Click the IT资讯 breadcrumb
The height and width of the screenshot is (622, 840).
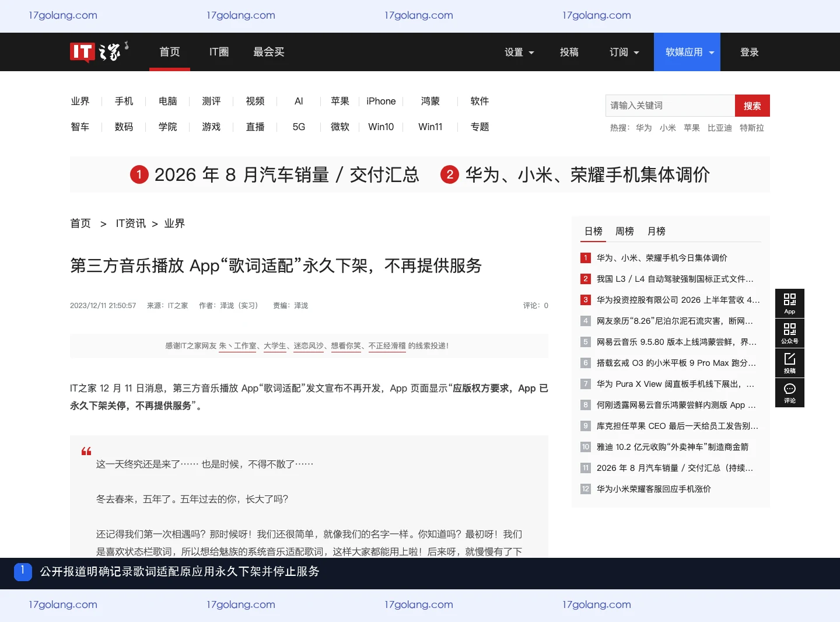click(x=131, y=223)
